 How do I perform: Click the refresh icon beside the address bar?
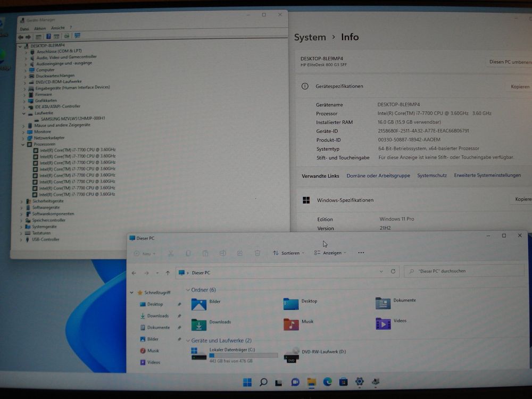[393, 271]
